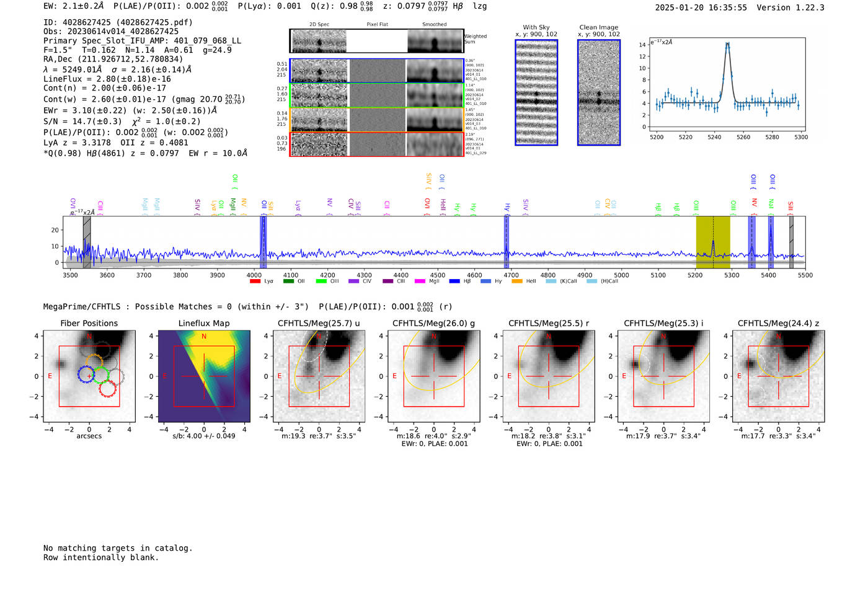Click the 'Primary Spec_Slot_IFU_AMP: 401_079_068_LL' line
The height and width of the screenshot is (591, 868).
click(x=142, y=41)
